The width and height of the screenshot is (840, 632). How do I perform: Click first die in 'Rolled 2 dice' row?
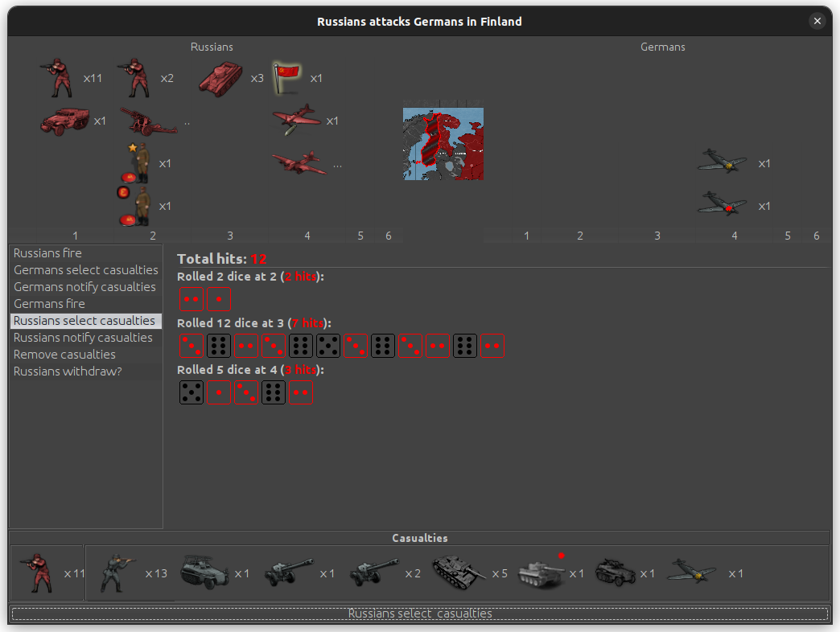pos(191,300)
